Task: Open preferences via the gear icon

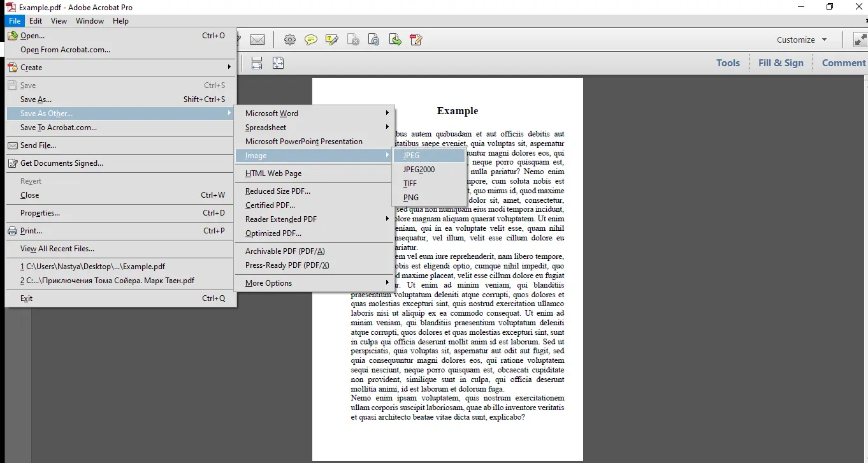Action: coord(290,40)
